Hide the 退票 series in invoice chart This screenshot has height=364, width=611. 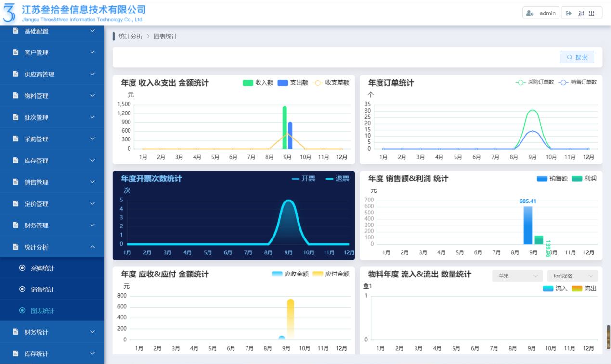coord(337,179)
